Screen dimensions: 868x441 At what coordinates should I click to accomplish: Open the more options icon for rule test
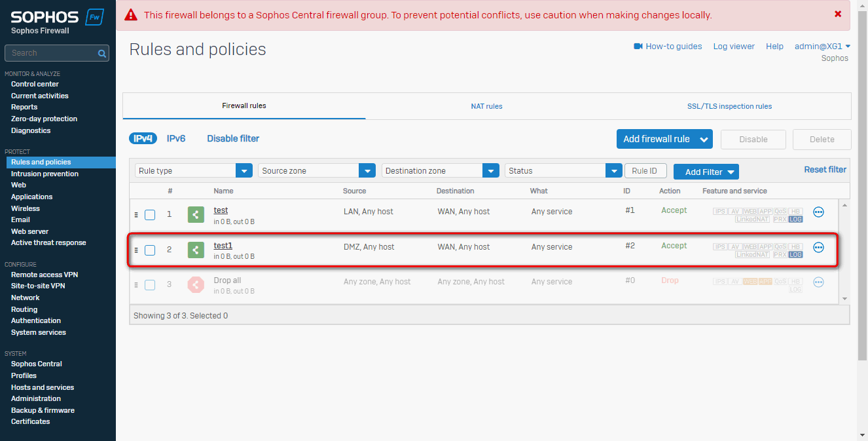818,212
